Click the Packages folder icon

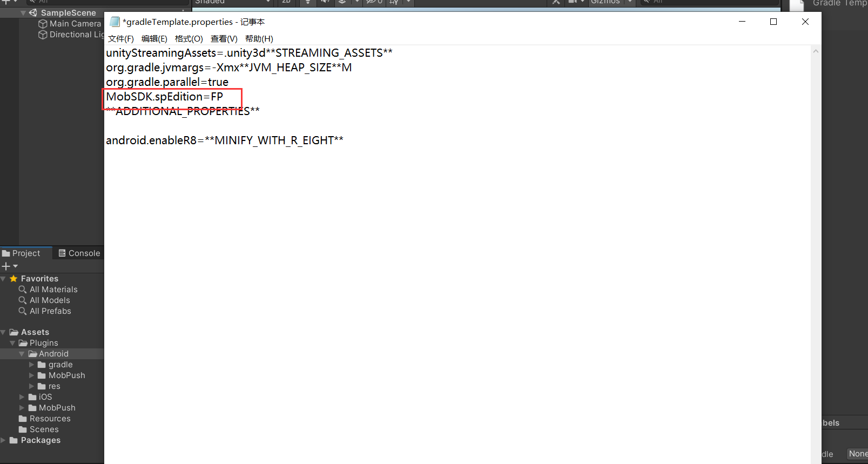[x=14, y=440]
